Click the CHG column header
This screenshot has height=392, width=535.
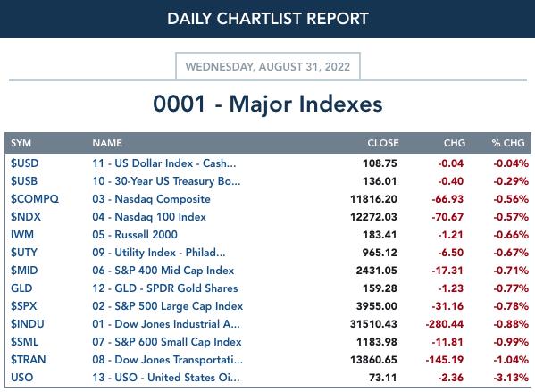pyautogui.click(x=455, y=143)
